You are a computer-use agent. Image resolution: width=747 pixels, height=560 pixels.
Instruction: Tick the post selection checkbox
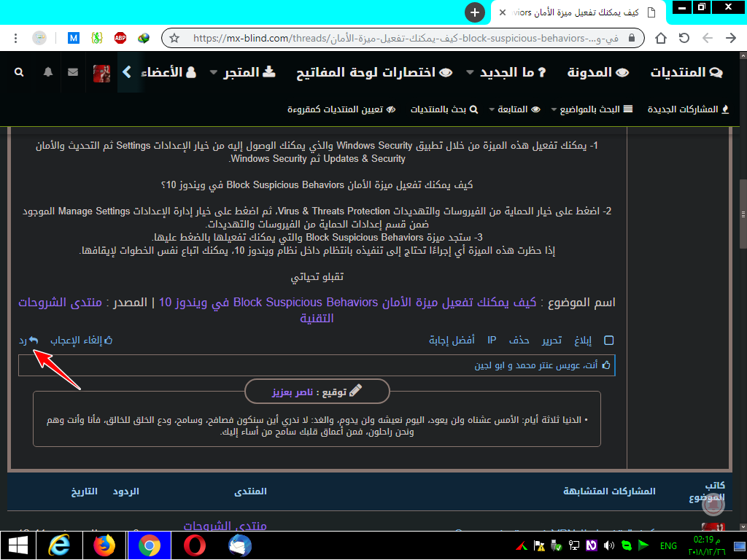(609, 340)
